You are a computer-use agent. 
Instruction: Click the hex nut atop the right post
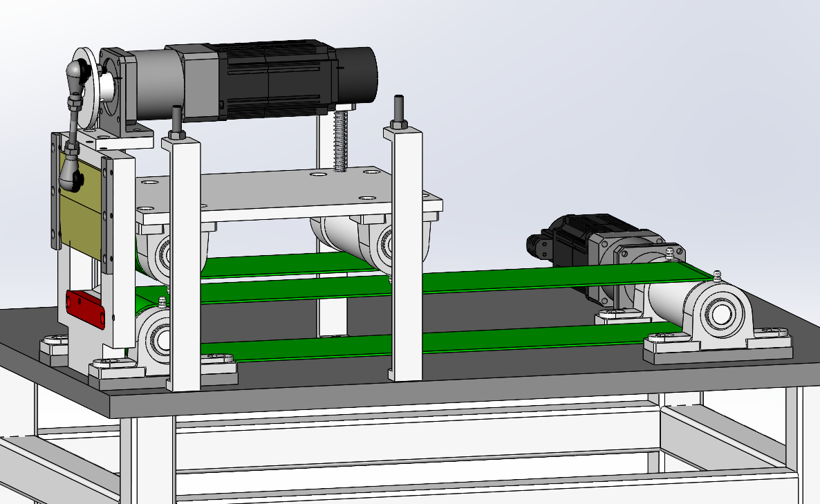tap(399, 125)
